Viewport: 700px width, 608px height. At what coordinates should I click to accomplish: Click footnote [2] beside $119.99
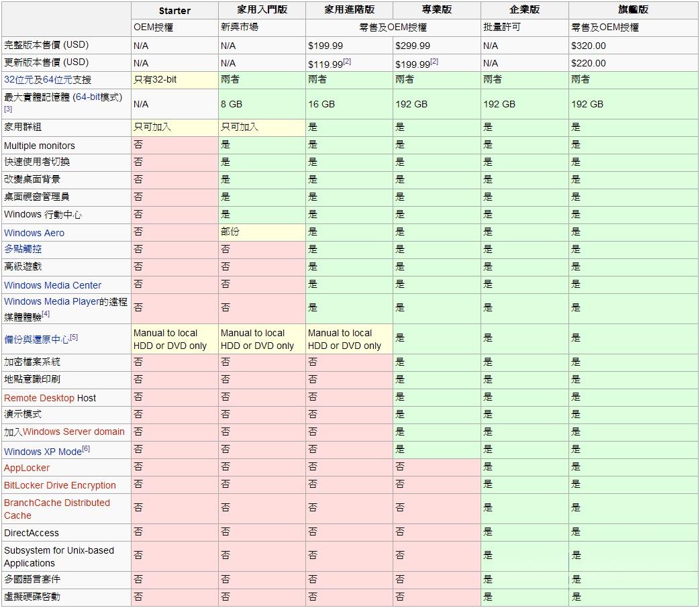click(347, 62)
